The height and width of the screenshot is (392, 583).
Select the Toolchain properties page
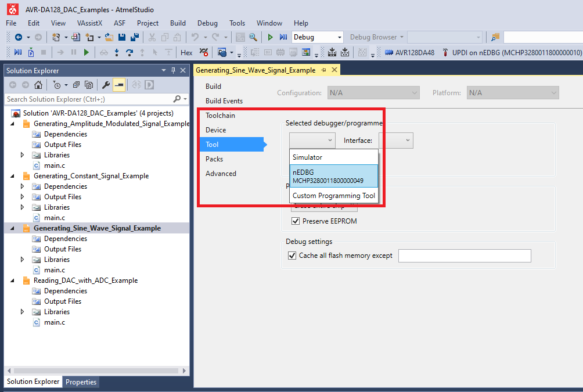pyautogui.click(x=220, y=116)
